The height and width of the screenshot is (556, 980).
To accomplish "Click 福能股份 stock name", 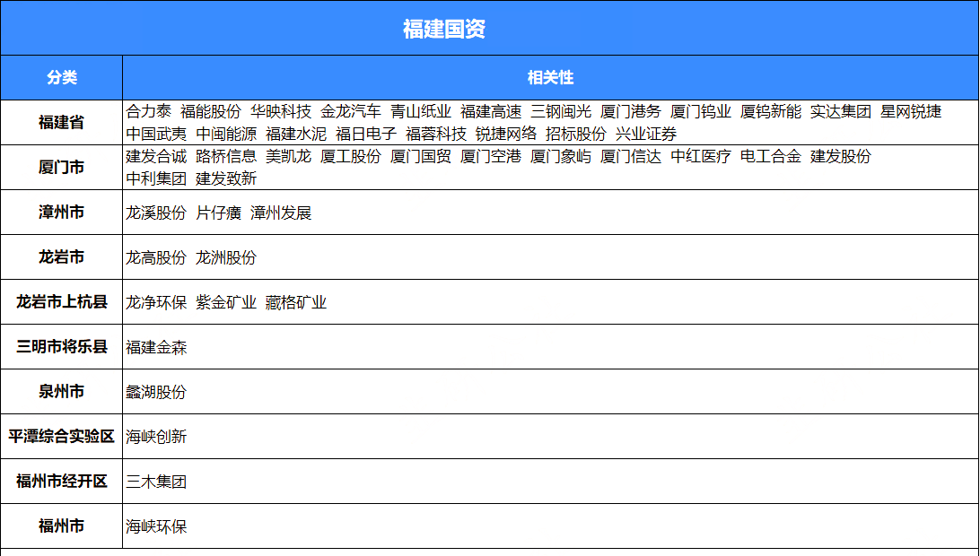I will tap(211, 112).
